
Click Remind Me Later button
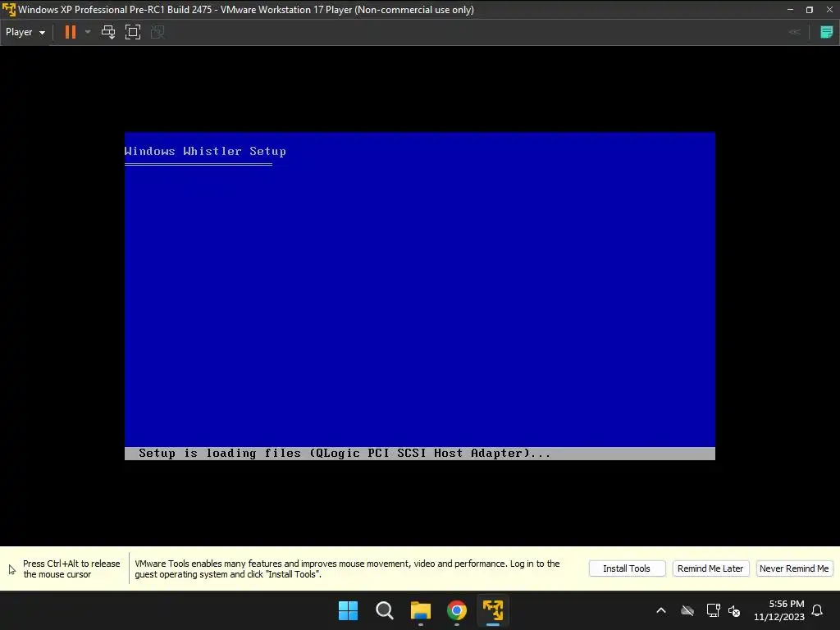[710, 568]
